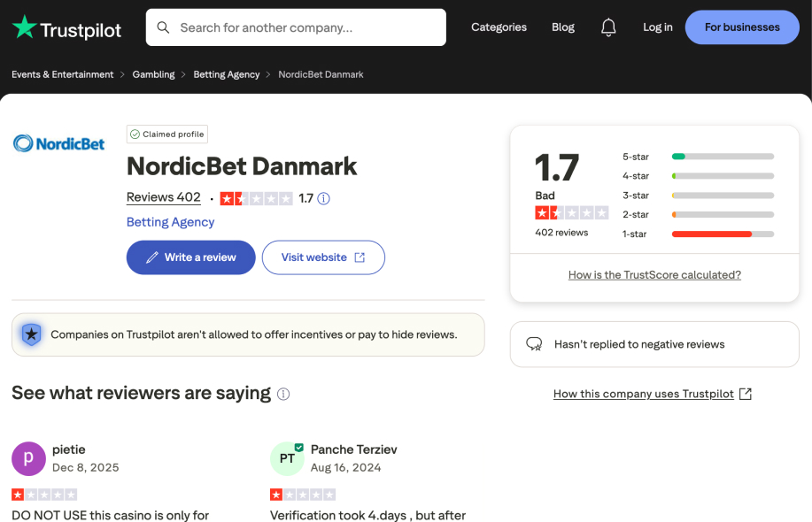Open the Blog page

click(x=562, y=27)
